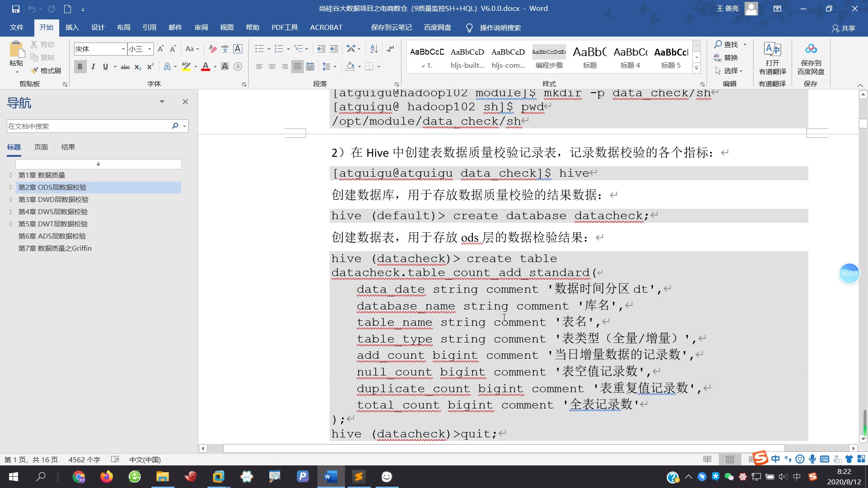868x488 pixels.
Task: Expand 第5章 DWT层数据校验 heading
Action: click(x=11, y=224)
